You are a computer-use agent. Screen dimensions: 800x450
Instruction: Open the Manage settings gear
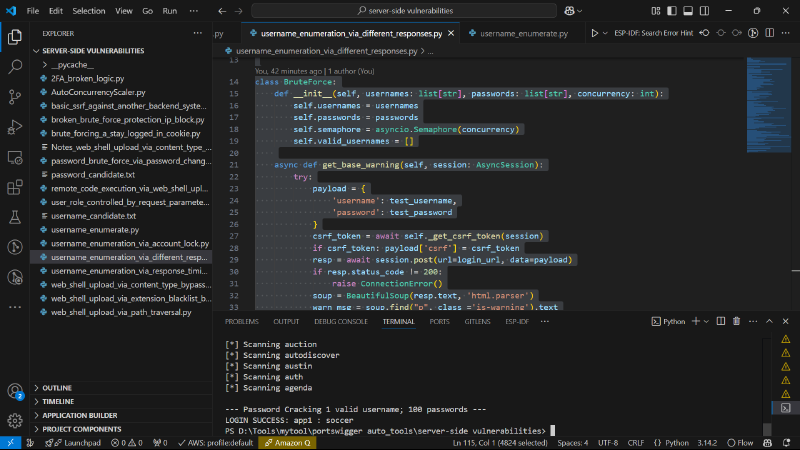click(x=15, y=421)
